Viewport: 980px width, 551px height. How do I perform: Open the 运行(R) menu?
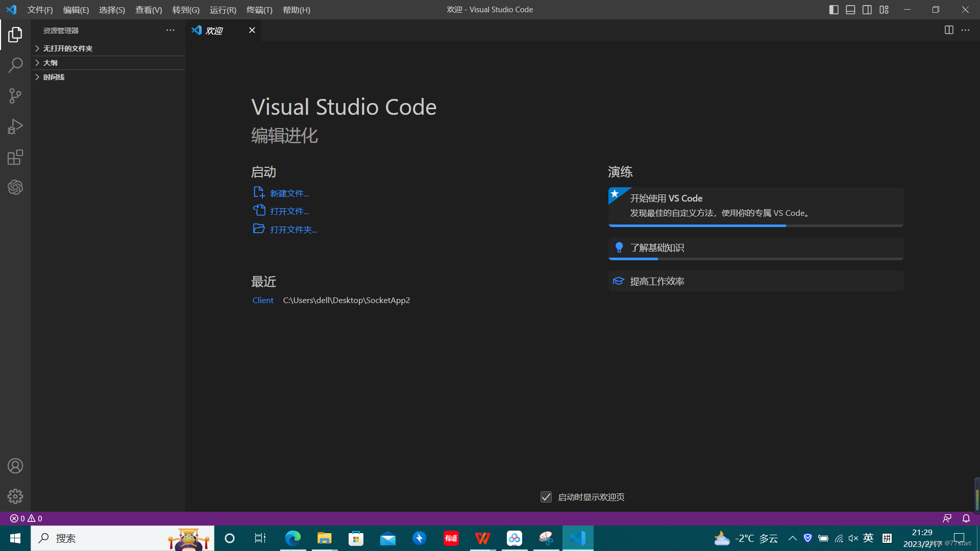(x=223, y=10)
